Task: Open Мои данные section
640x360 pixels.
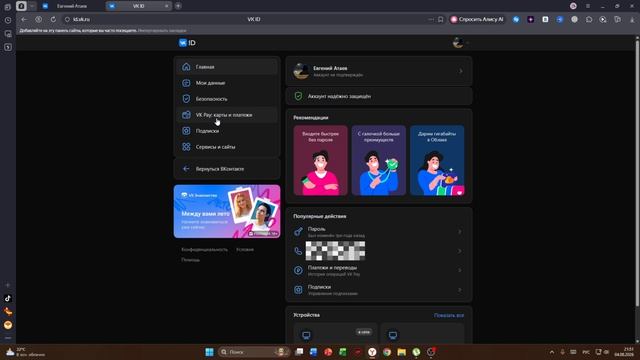Action: pyautogui.click(x=227, y=83)
